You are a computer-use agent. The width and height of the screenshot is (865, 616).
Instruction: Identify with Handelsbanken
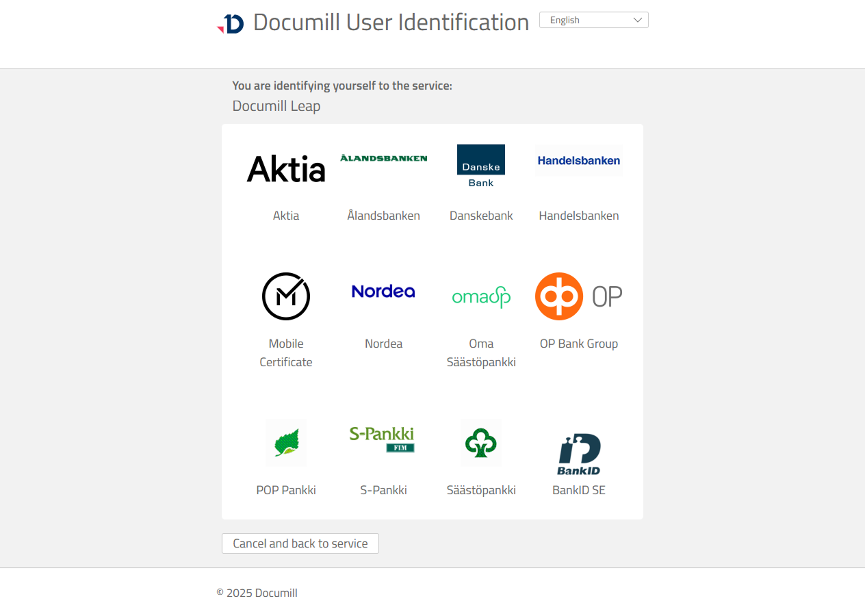coord(579,161)
